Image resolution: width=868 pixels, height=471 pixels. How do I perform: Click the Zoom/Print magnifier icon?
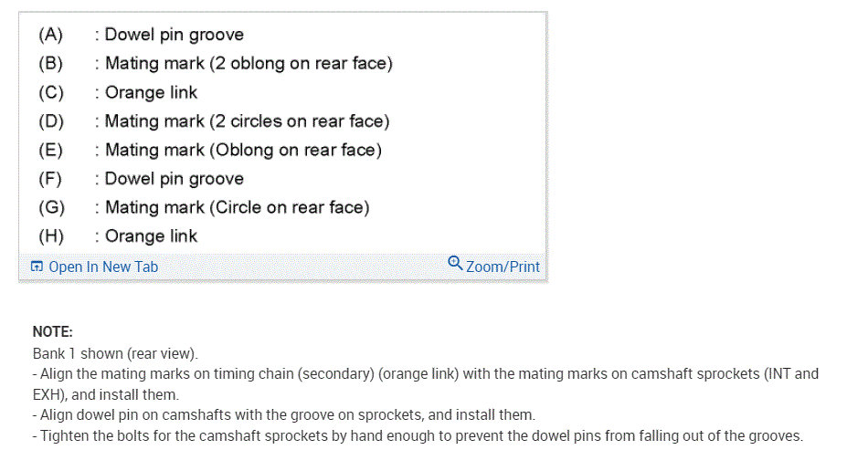455,264
